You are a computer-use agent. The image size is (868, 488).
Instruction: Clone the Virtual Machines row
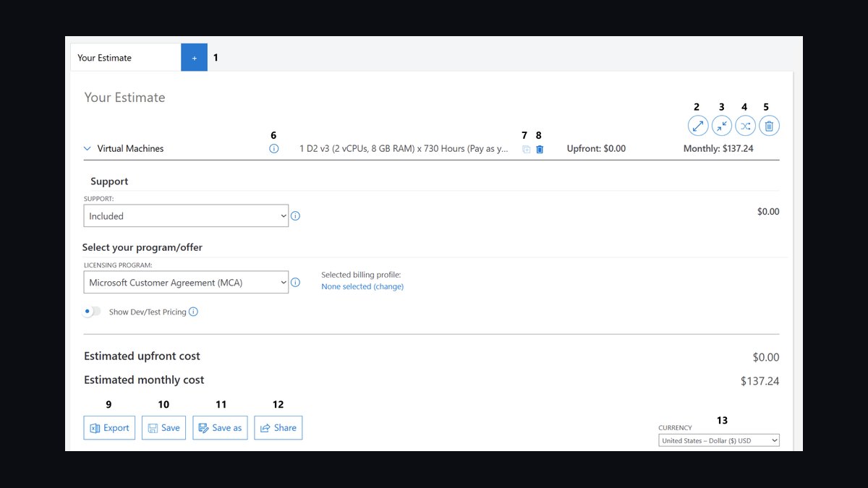526,149
